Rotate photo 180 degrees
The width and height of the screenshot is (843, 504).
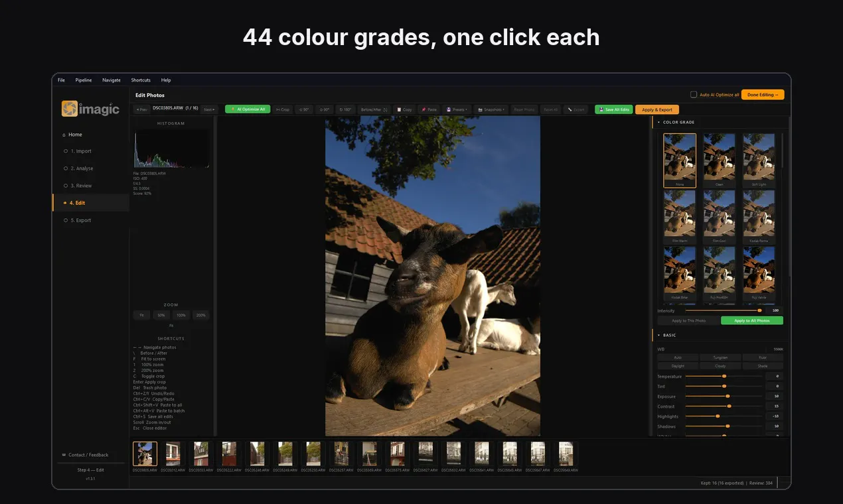point(345,109)
